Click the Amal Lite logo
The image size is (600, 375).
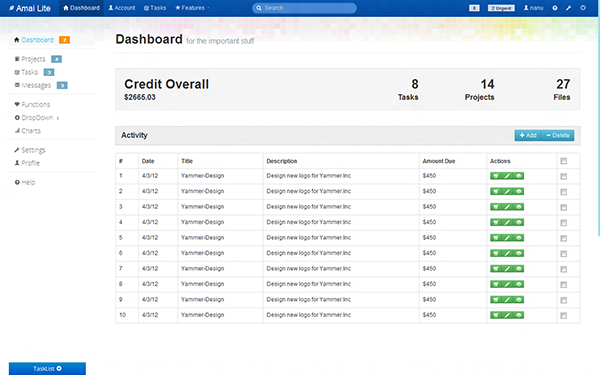pyautogui.click(x=30, y=8)
